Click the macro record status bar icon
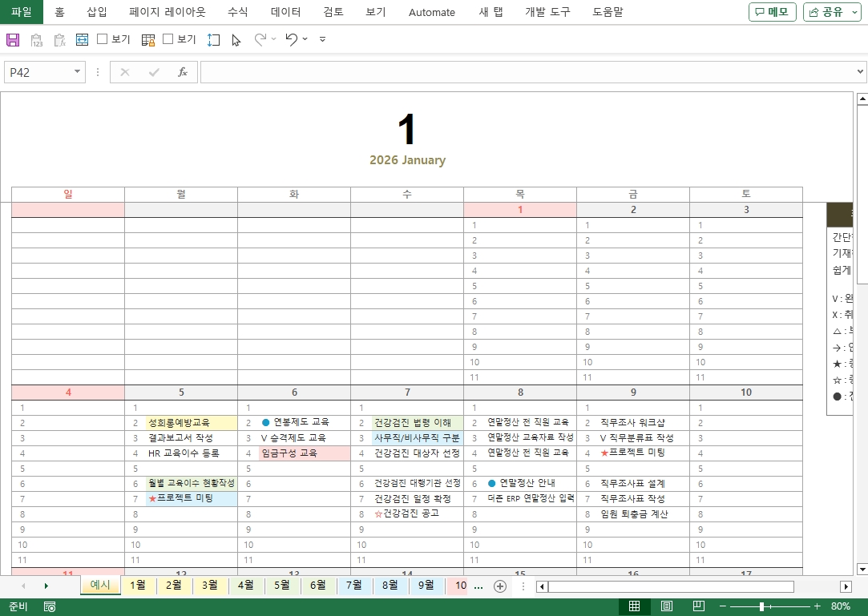The height and width of the screenshot is (616, 868). click(x=50, y=606)
